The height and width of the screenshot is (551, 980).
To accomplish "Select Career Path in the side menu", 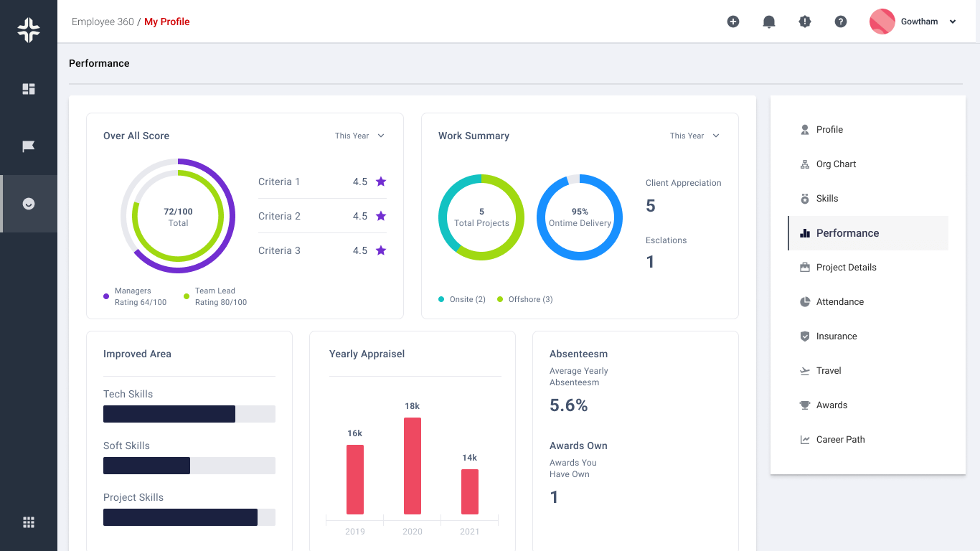I will [840, 439].
